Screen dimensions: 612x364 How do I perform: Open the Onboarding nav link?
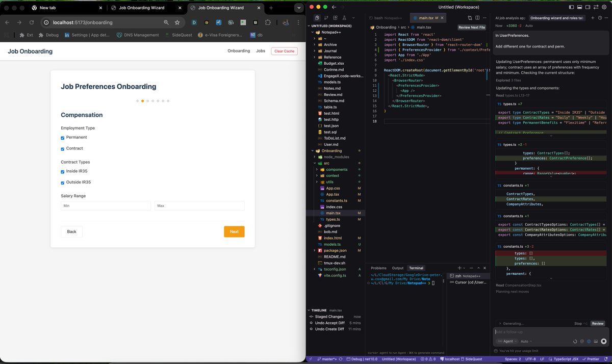point(239,51)
